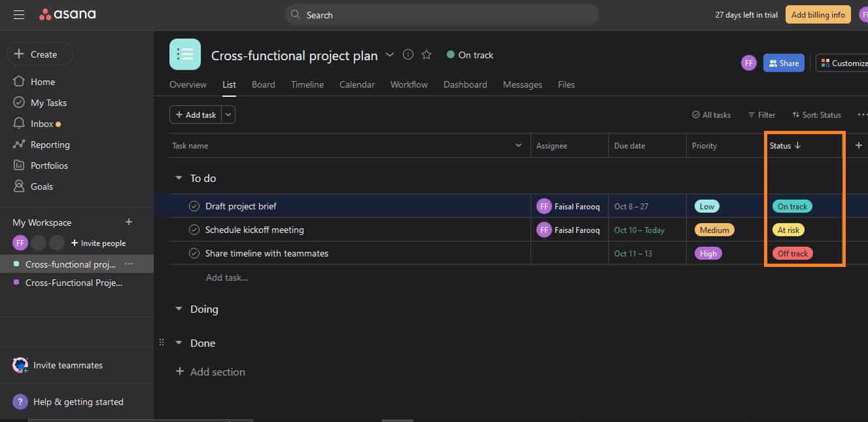The height and width of the screenshot is (422, 868).
Task: Collapse the "To do" section
Action: click(x=178, y=177)
